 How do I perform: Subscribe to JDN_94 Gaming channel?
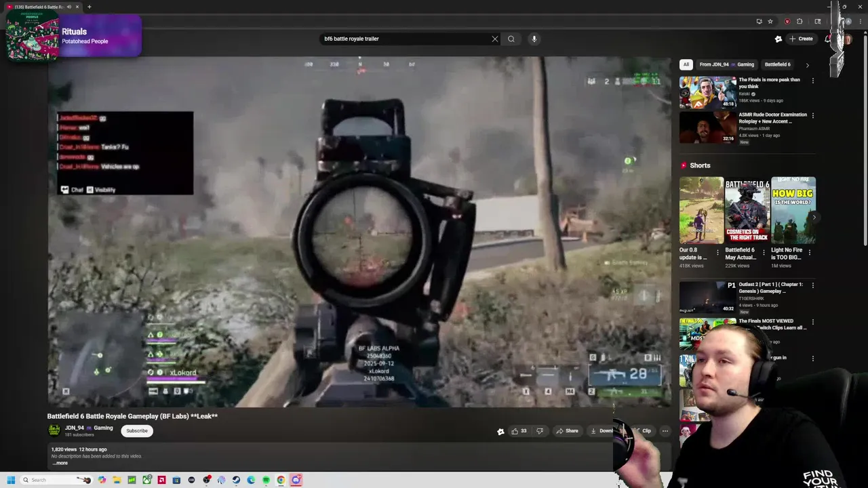[x=136, y=430]
